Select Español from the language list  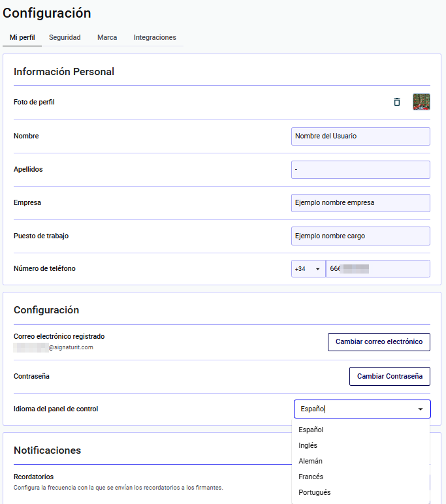click(311, 430)
